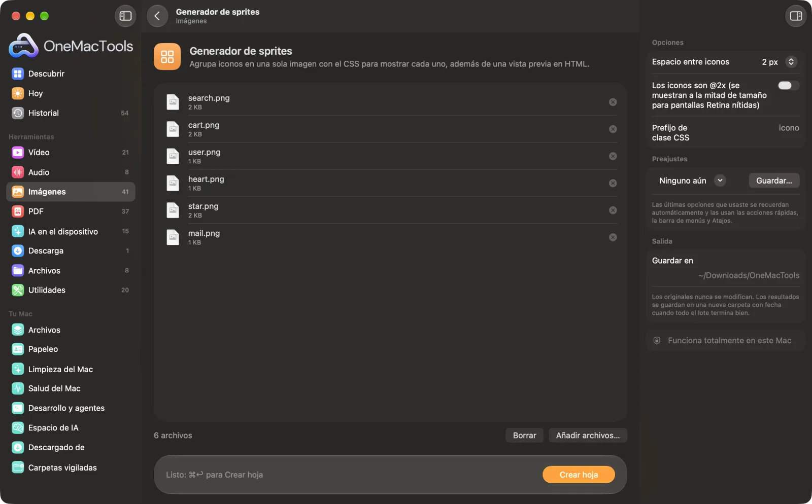Click the OneMacTools logo
The height and width of the screenshot is (504, 812).
(x=71, y=46)
